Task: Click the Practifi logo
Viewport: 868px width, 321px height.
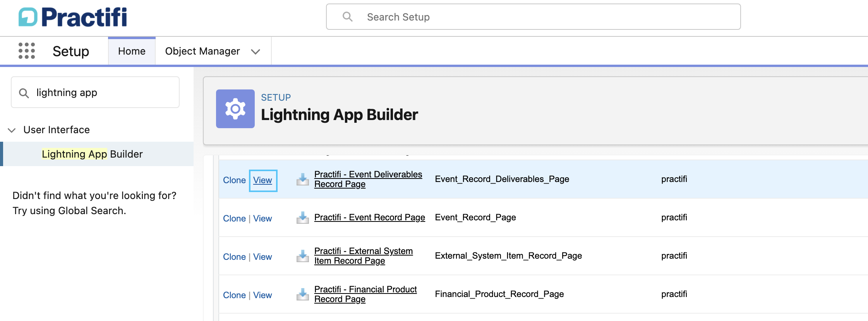Action: 73,17
